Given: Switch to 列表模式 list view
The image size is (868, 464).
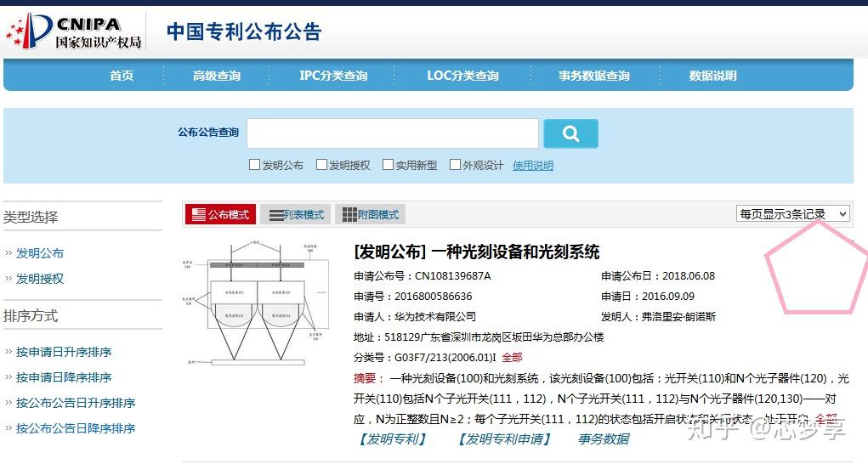Looking at the screenshot, I should pos(296,215).
